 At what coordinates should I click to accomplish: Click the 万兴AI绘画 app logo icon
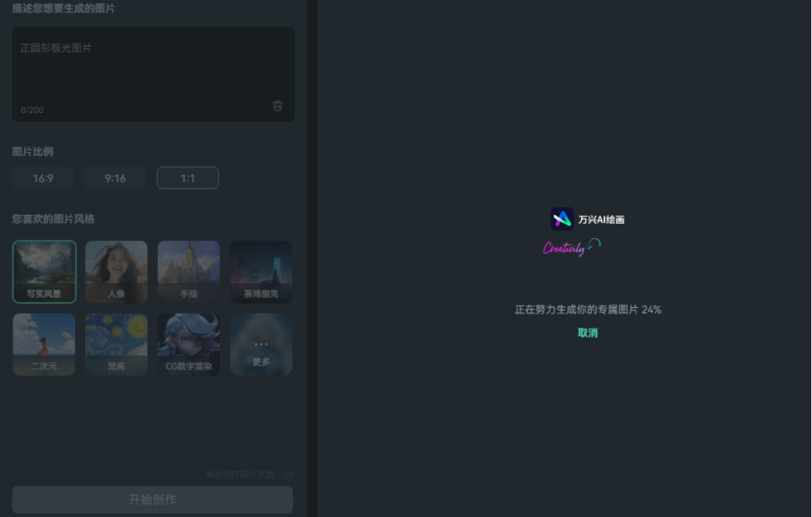561,219
